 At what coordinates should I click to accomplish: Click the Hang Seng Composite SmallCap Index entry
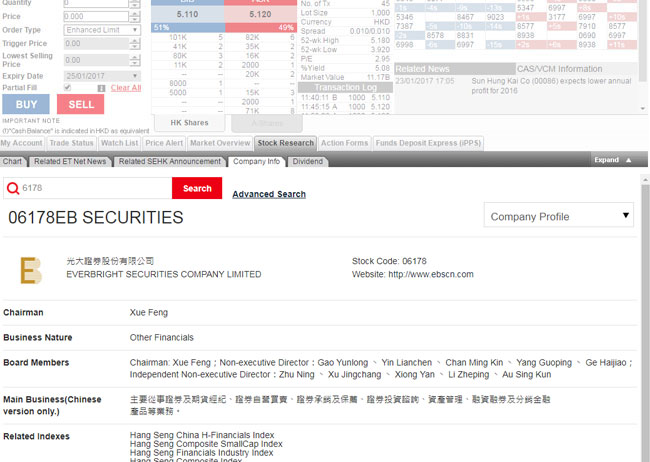(206, 444)
